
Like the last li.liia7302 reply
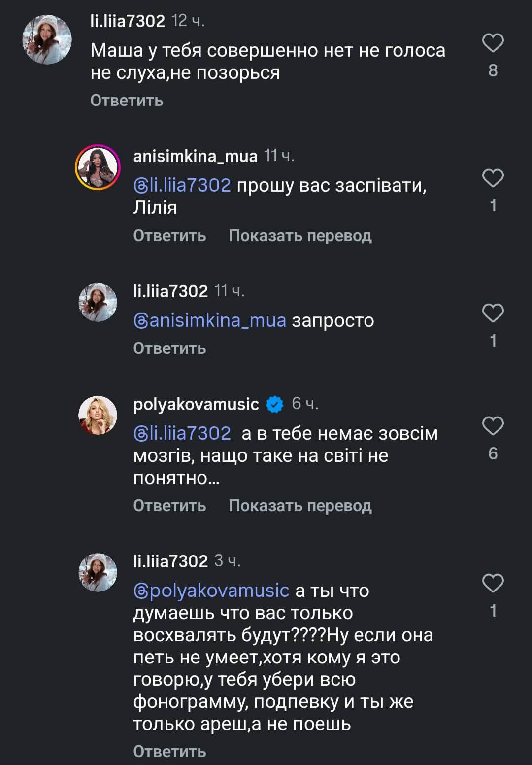coord(493,584)
